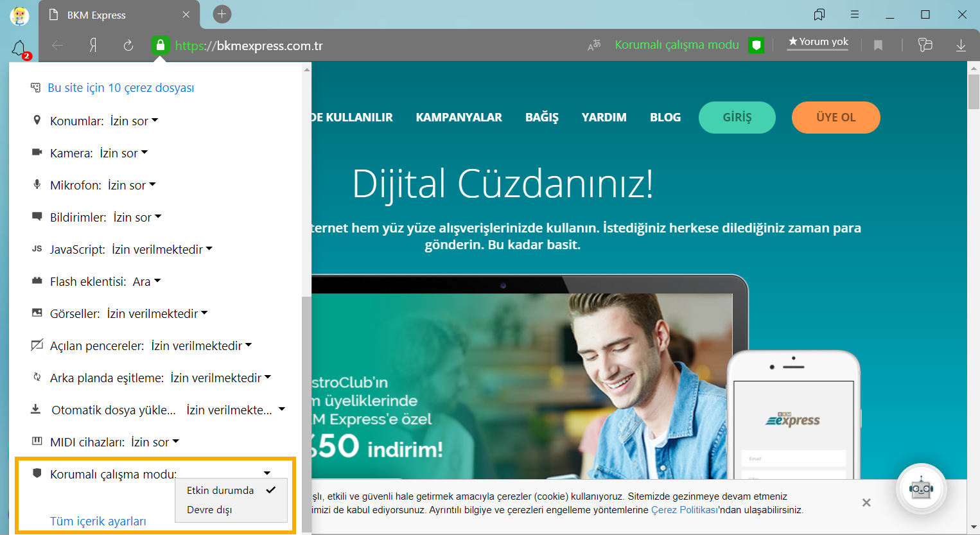Open the Mikrofon permission dropdown
The image size is (980, 535).
(132, 185)
